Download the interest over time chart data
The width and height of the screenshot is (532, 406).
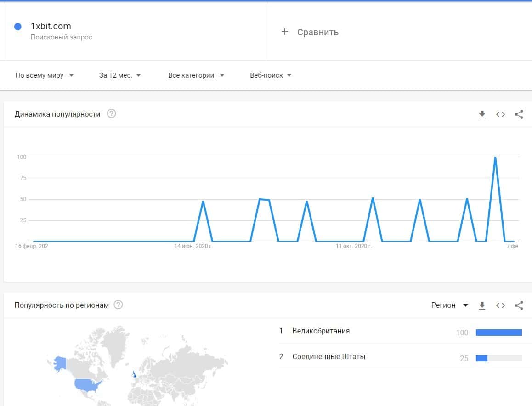tap(482, 114)
